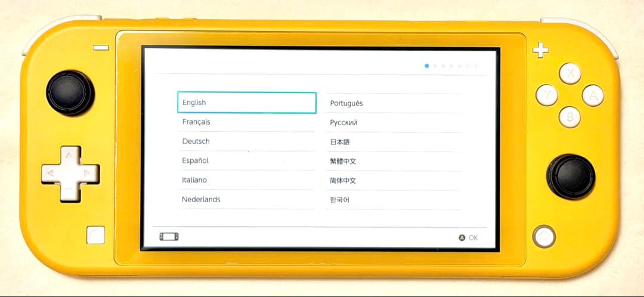Viewport: 644px width, 297px height.
Task: Tap the OK confirm button
Action: (468, 238)
